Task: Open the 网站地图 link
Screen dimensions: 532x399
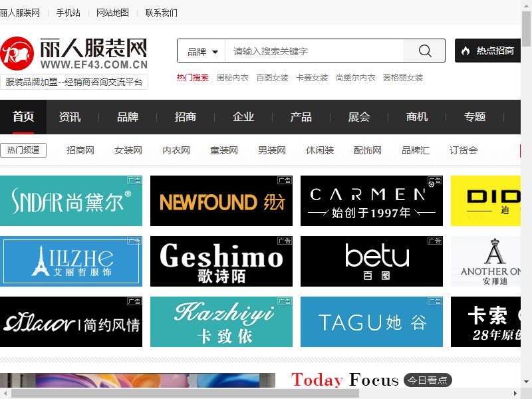Action: 112,13
